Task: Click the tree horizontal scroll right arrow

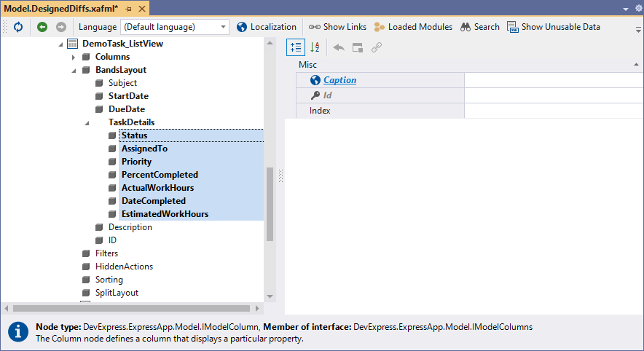Action: tap(257, 308)
